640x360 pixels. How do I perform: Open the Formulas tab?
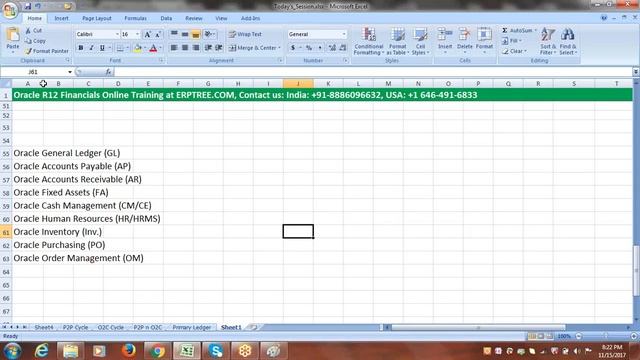(x=136, y=18)
